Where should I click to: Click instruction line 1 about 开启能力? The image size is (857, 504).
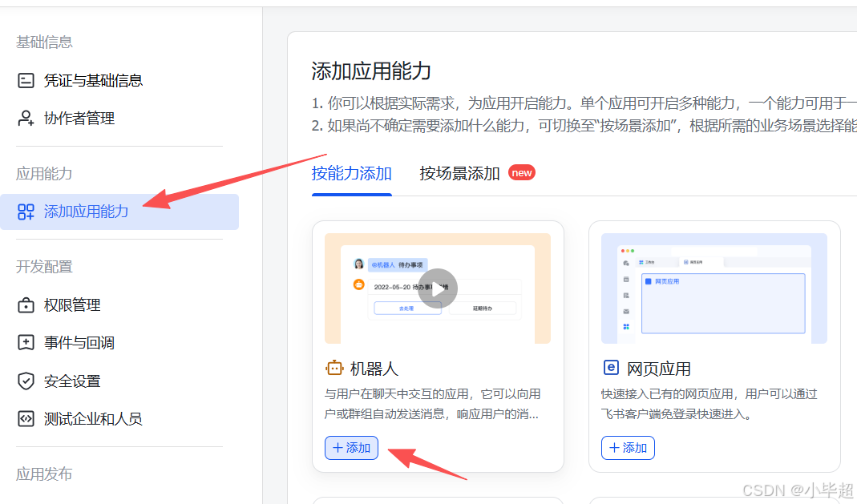pyautogui.click(x=584, y=103)
